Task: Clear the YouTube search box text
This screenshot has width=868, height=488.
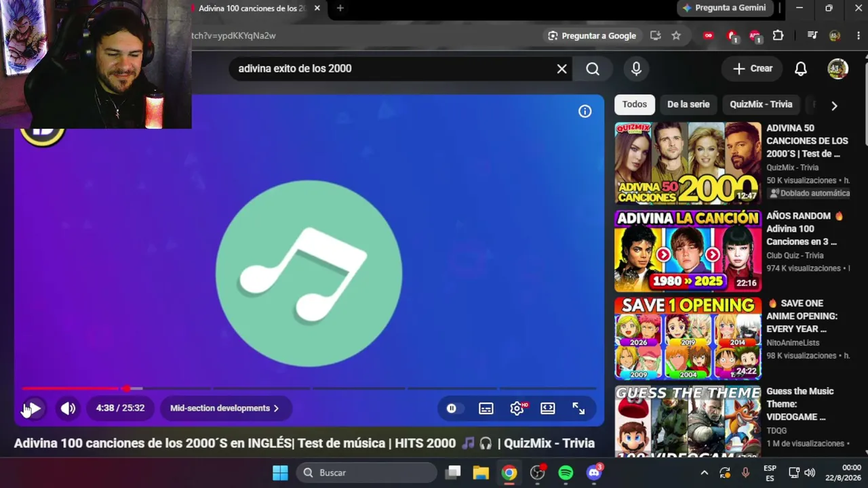Action: tap(561, 68)
